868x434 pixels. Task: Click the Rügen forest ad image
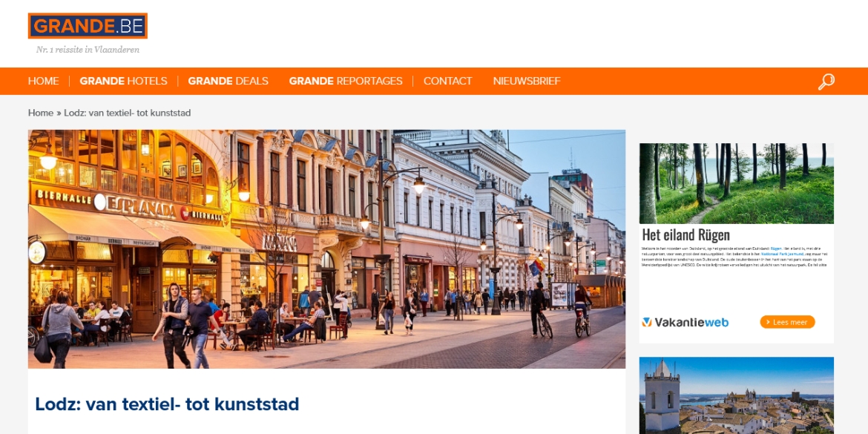[x=736, y=183]
